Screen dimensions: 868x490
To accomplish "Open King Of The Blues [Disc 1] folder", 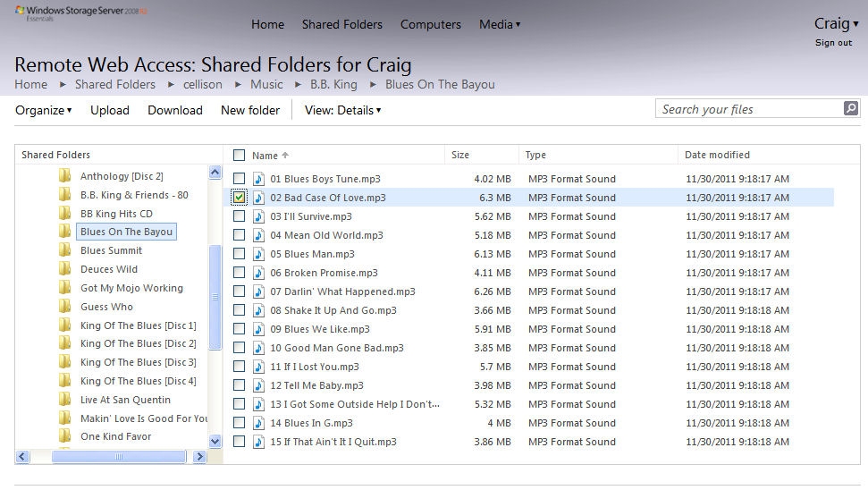I will [x=138, y=325].
